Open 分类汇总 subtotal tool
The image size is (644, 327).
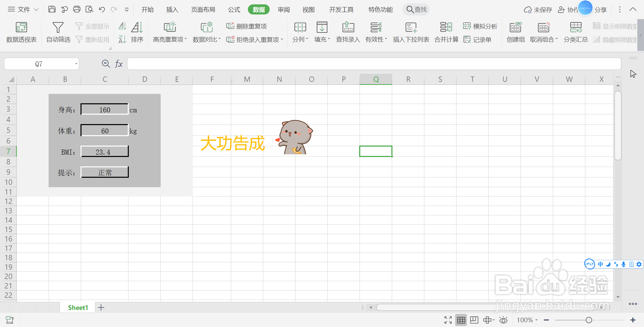click(576, 32)
